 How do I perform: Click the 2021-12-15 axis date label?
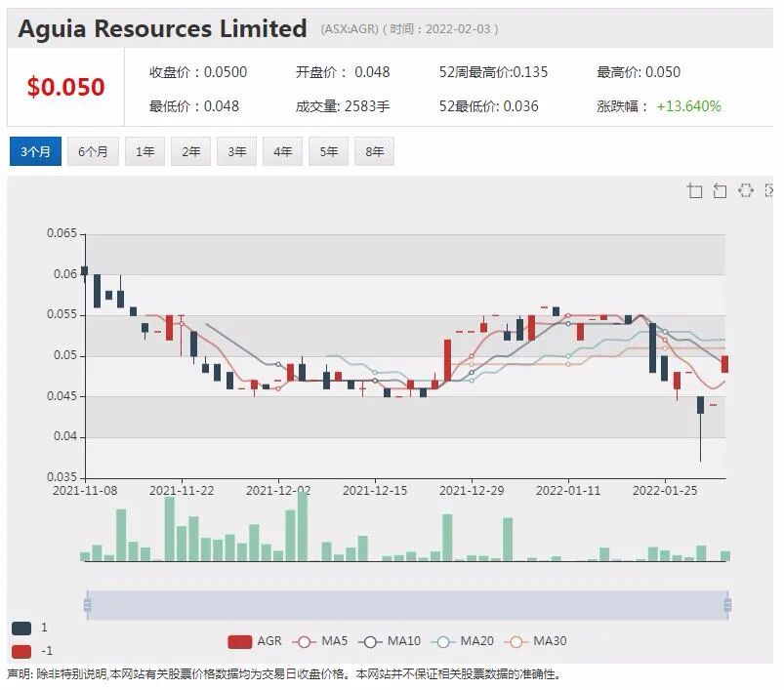(375, 491)
